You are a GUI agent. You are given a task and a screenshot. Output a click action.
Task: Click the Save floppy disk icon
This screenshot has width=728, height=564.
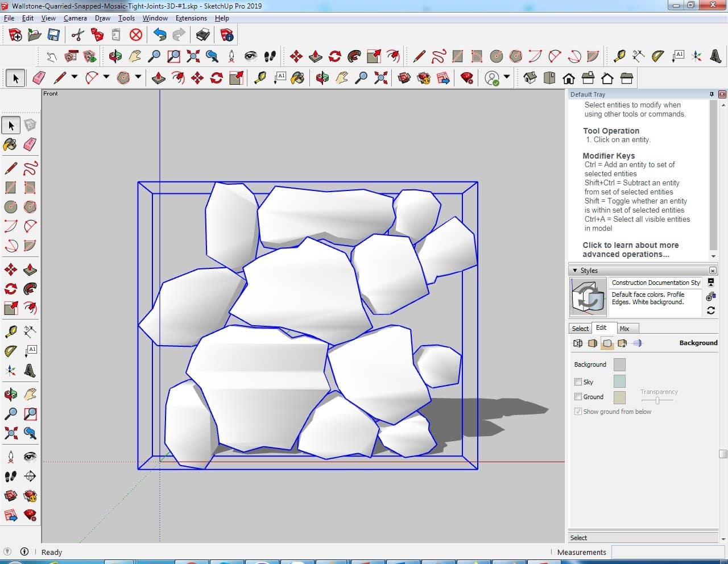coord(53,35)
